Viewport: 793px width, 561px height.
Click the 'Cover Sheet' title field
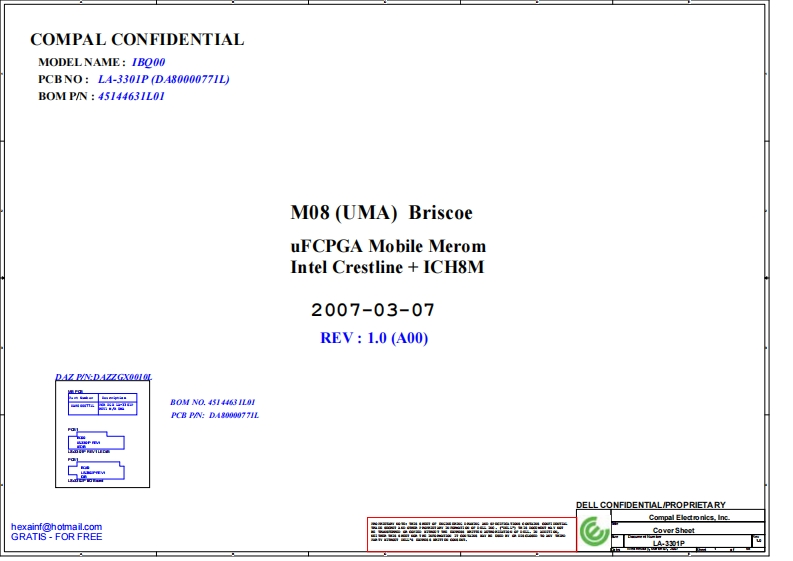673,530
